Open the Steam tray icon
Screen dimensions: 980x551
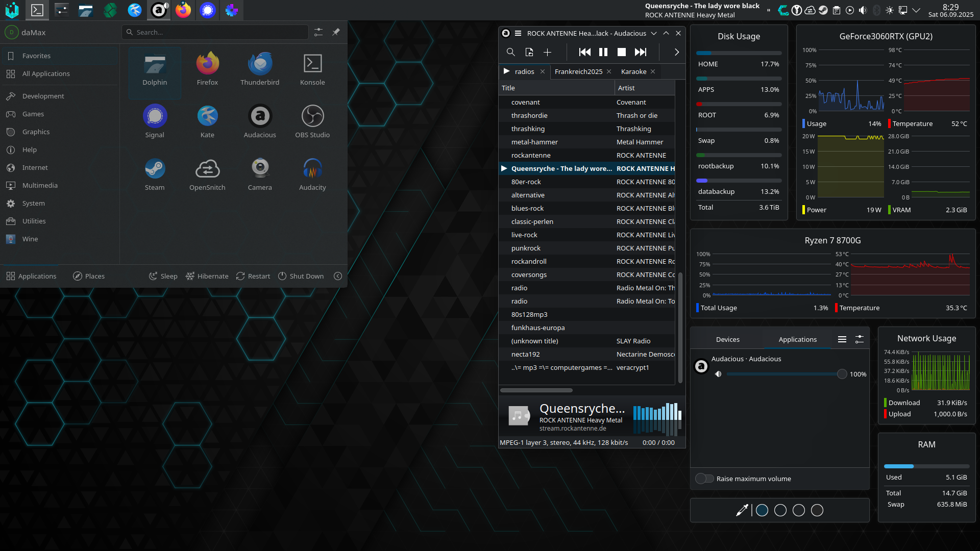click(x=823, y=10)
